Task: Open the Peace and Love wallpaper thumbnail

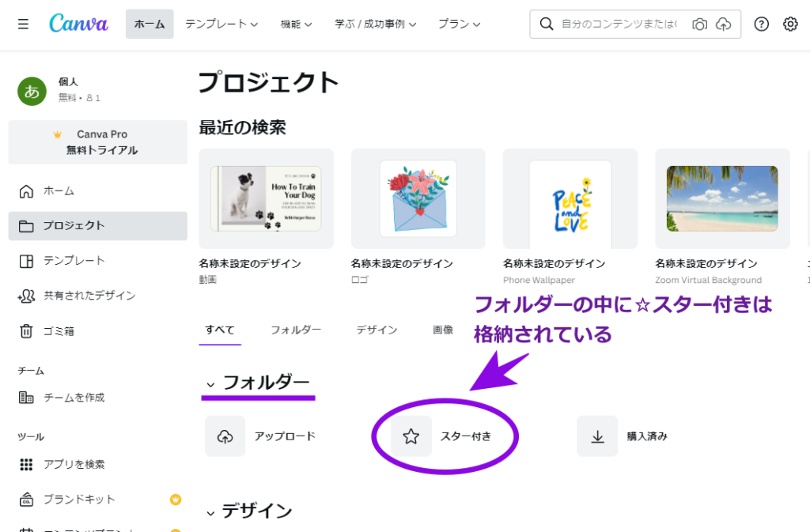Action: (x=570, y=198)
